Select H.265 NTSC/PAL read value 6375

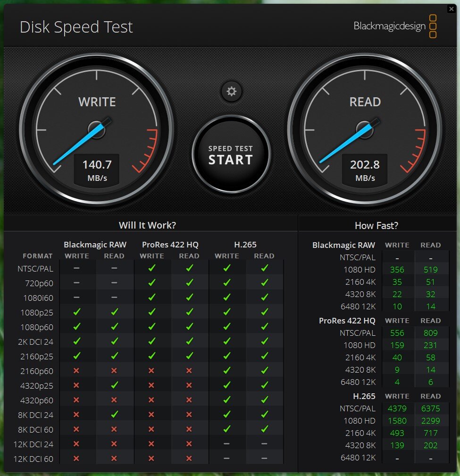(431, 408)
